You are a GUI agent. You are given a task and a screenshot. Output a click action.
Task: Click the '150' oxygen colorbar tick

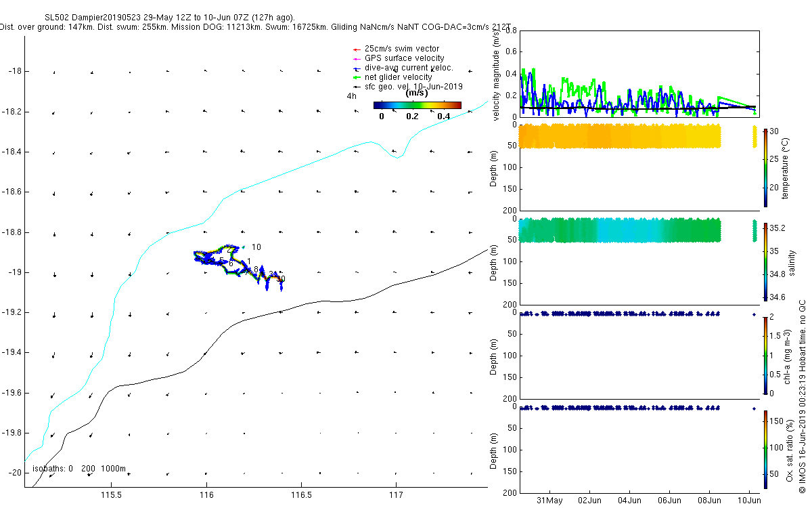(777, 421)
